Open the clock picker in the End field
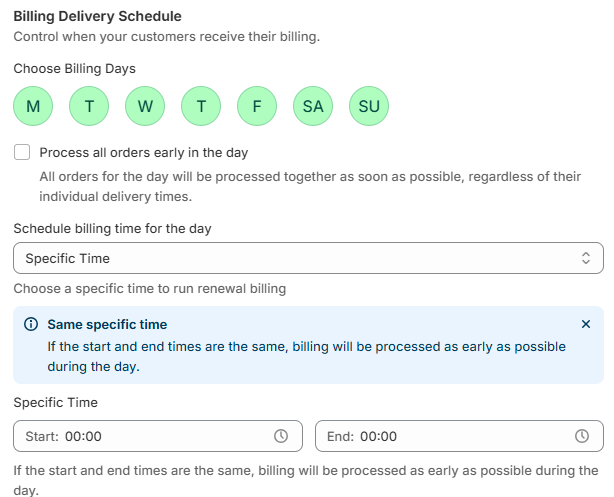 click(x=582, y=436)
